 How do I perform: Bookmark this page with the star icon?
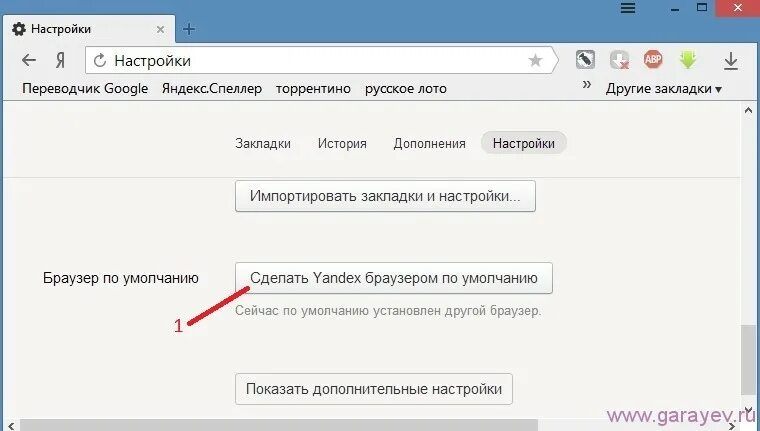tap(535, 61)
